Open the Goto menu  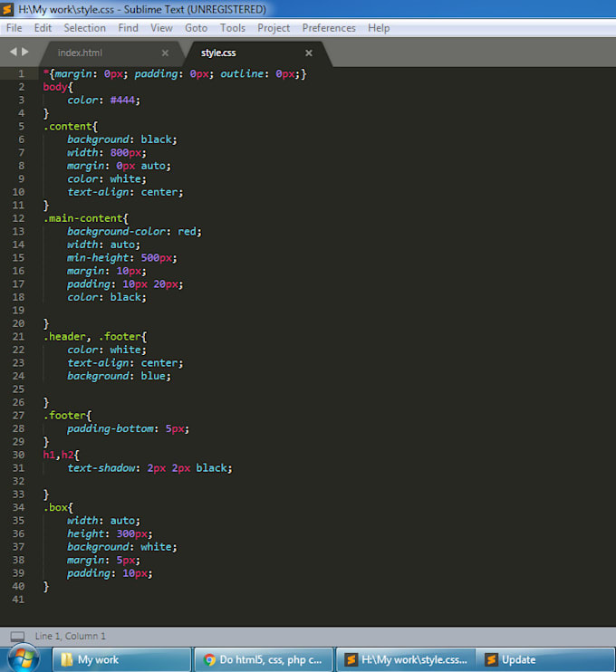196,28
